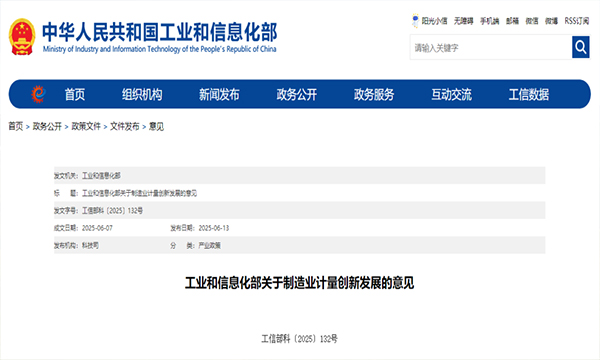Click the document number in the 发文字号 row
600x360 pixels.
pos(112,210)
